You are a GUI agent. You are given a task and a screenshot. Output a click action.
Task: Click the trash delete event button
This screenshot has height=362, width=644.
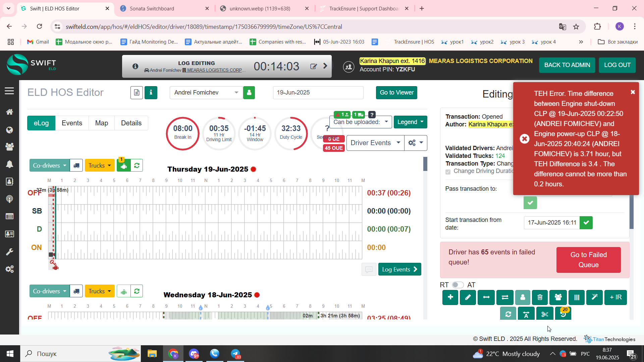[540, 297]
